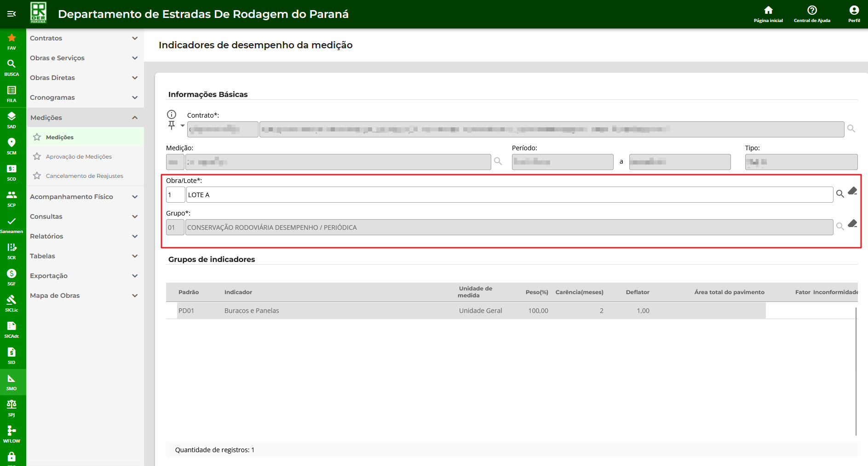Clear the Grupo field with eraser icon
The width and height of the screenshot is (868, 466).
pyautogui.click(x=852, y=223)
